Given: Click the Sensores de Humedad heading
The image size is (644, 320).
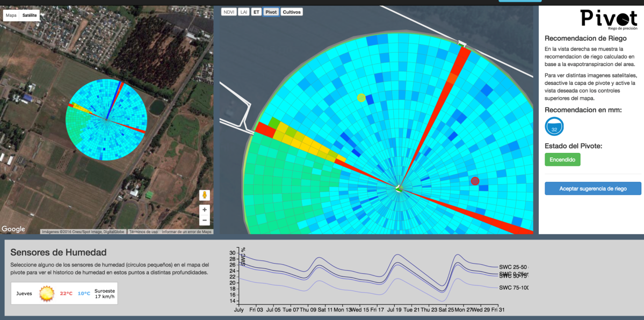Looking at the screenshot, I should (59, 252).
